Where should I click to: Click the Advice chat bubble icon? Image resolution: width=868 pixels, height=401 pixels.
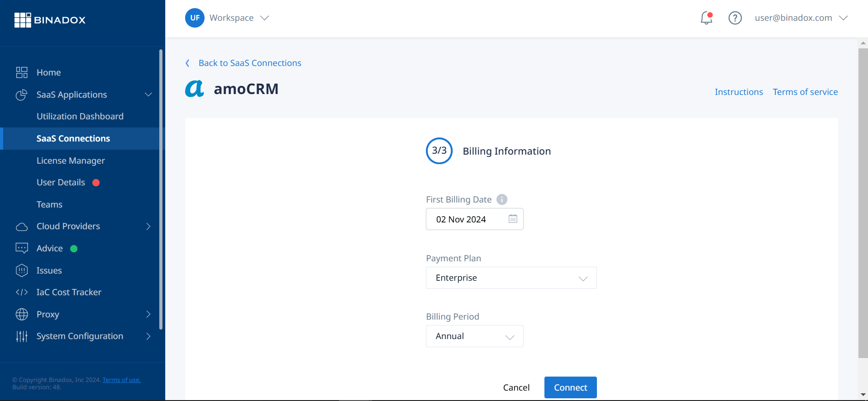pyautogui.click(x=22, y=248)
